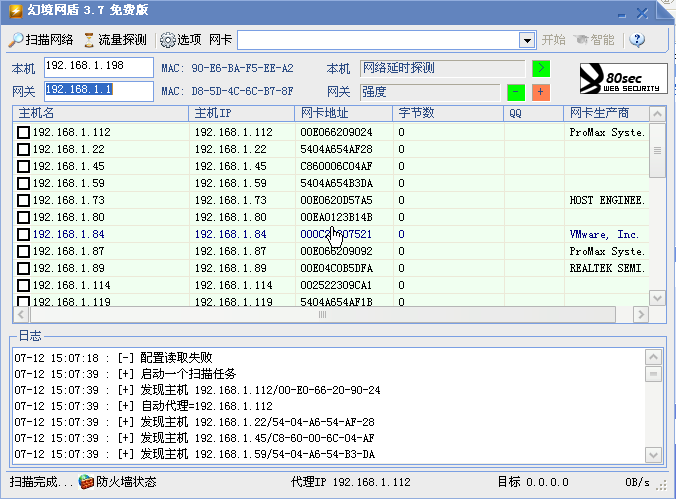Click the host list scroll right arrow
The image size is (676, 499).
point(641,315)
